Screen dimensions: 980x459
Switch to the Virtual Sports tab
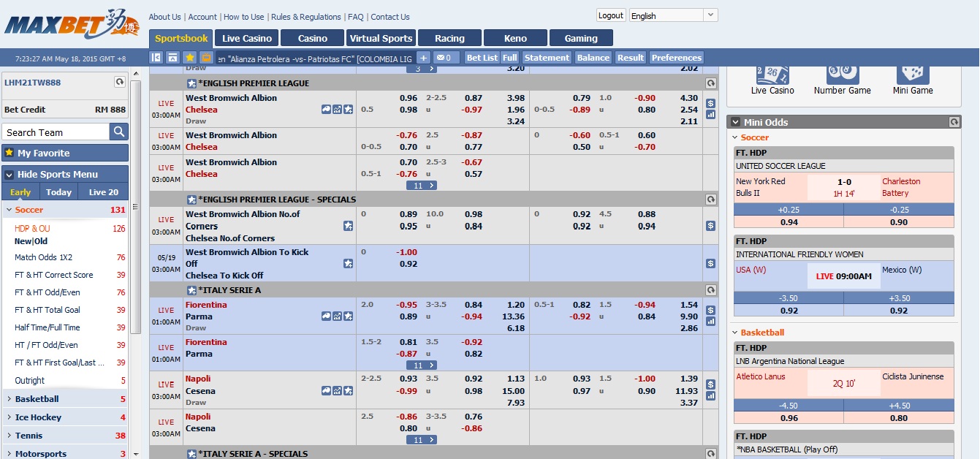tap(381, 38)
